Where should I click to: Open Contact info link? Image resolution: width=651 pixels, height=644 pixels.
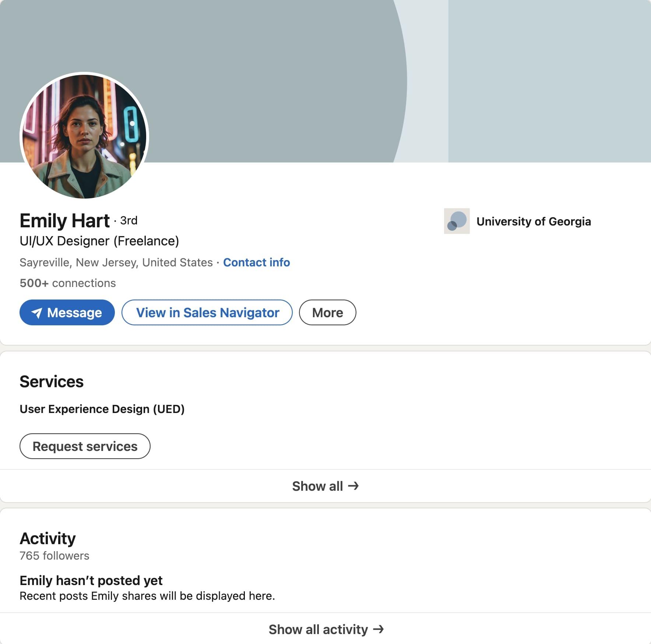coord(256,262)
